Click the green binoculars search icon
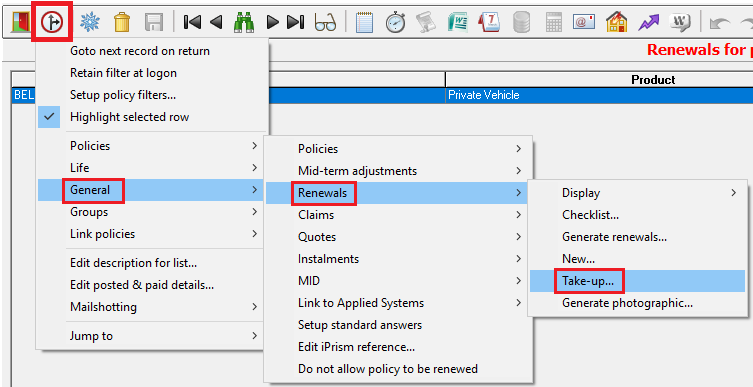Viewport: 753px width, 387px height. pos(244,22)
